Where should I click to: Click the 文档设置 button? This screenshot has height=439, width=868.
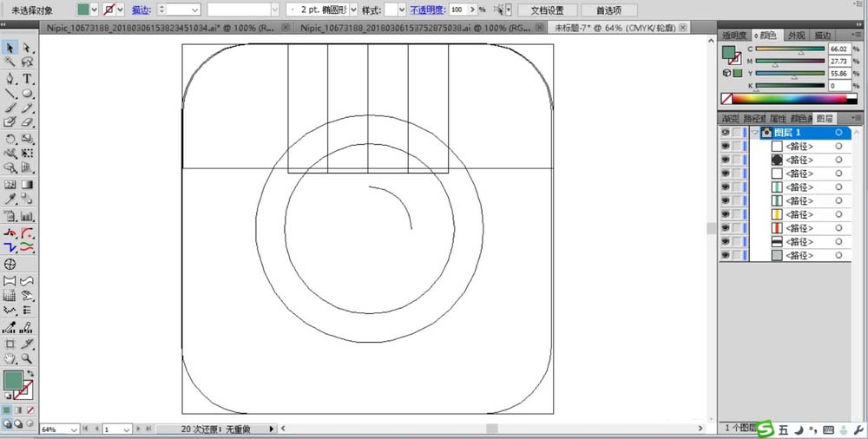pos(547,10)
